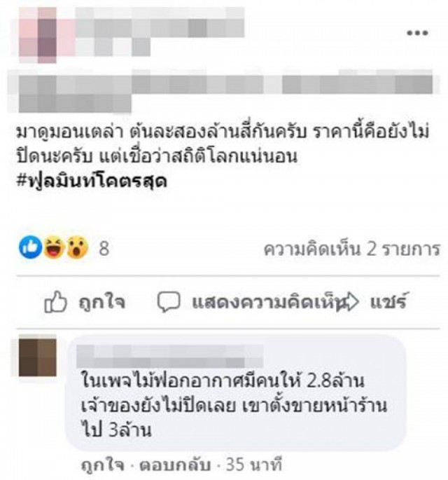Open the commenter's brown profile picture
The width and height of the screenshot is (448, 480).
pos(37,357)
